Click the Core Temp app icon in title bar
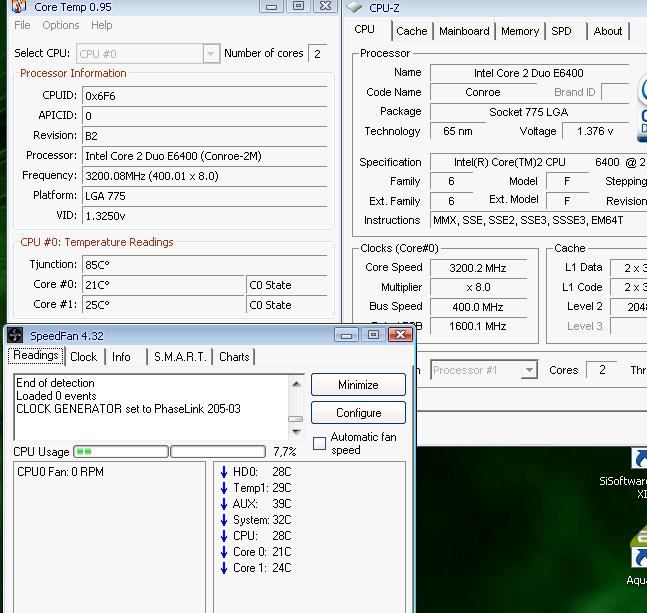The image size is (647, 613). tap(19, 6)
